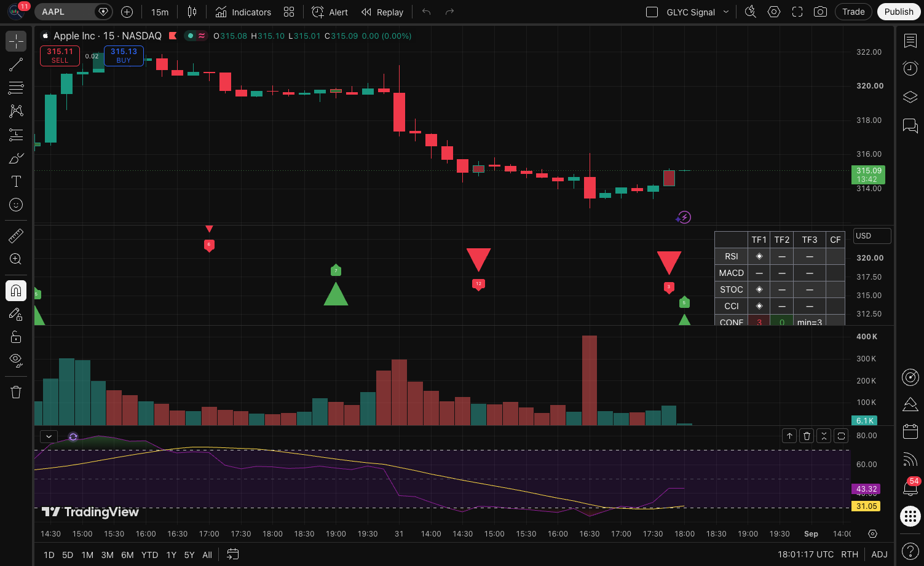Hide all drawings with eye icon
This screenshot has width=924, height=566.
[x=16, y=360]
